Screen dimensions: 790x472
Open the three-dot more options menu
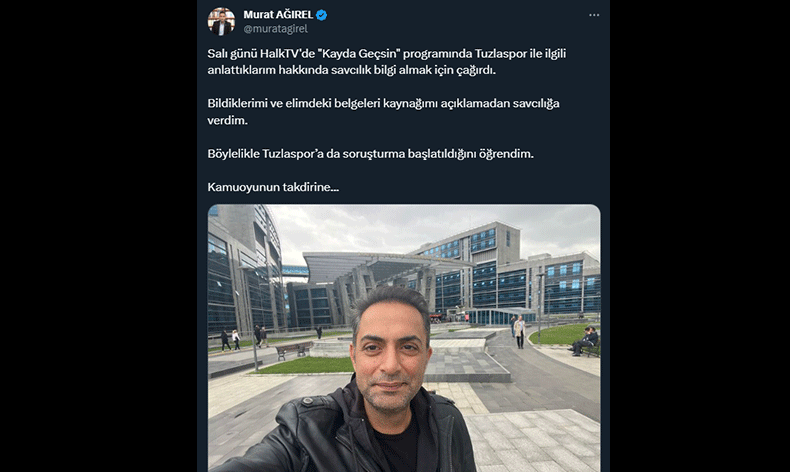(x=594, y=15)
